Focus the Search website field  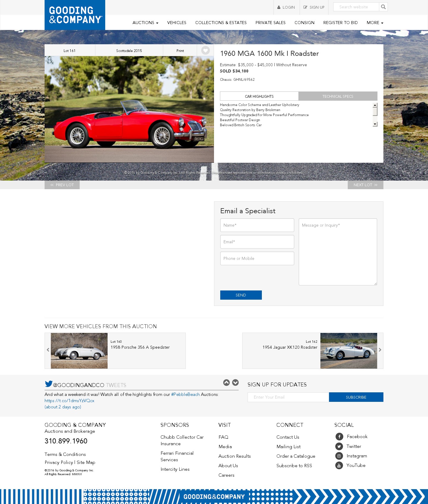(356, 7)
